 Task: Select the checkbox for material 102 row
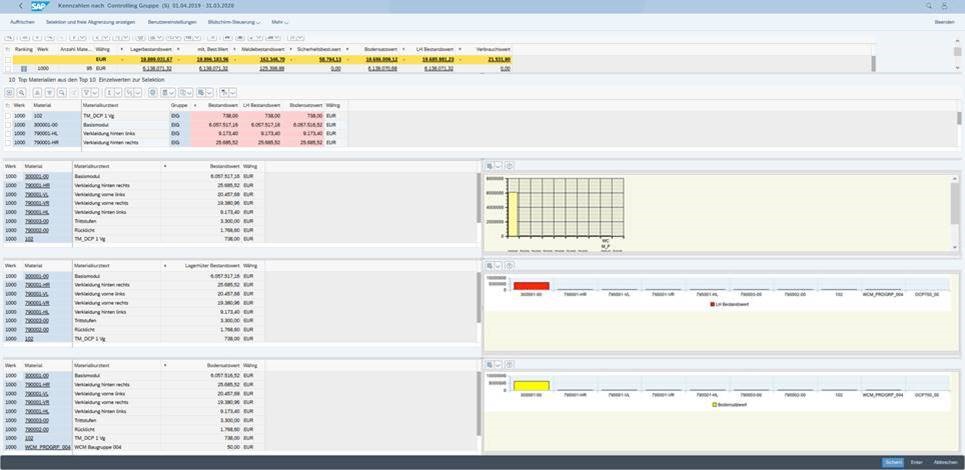click(x=8, y=115)
